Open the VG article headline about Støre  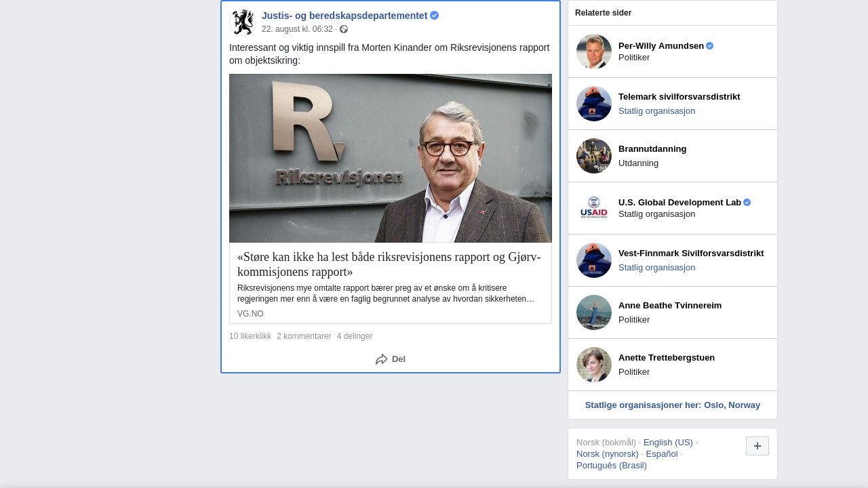[389, 264]
